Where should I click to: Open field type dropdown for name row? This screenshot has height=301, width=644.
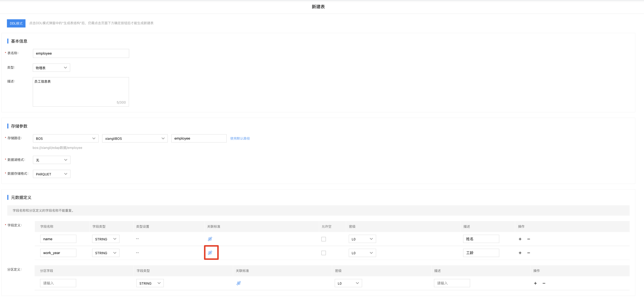pos(106,239)
